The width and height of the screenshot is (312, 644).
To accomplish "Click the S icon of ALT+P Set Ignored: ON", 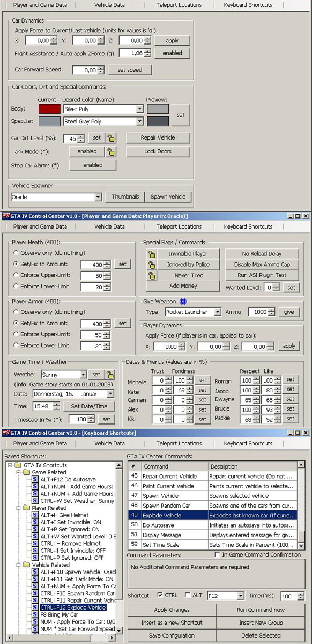I will coord(35,529).
